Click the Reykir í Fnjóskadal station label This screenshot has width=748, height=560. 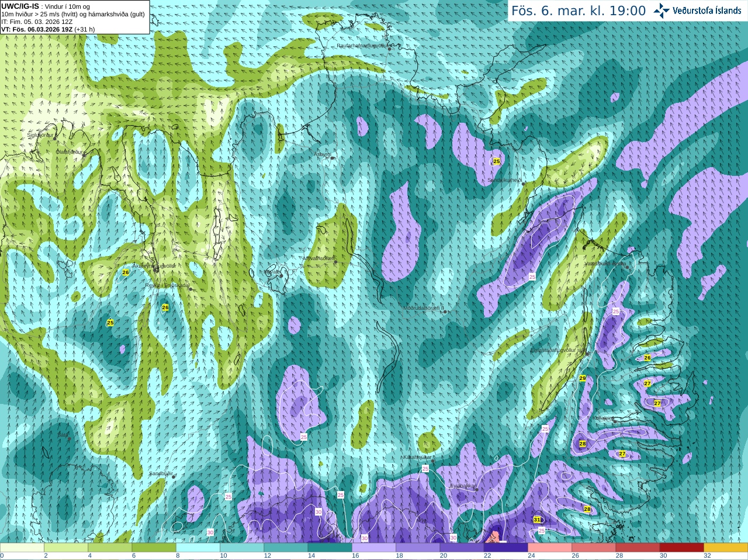[168, 285]
